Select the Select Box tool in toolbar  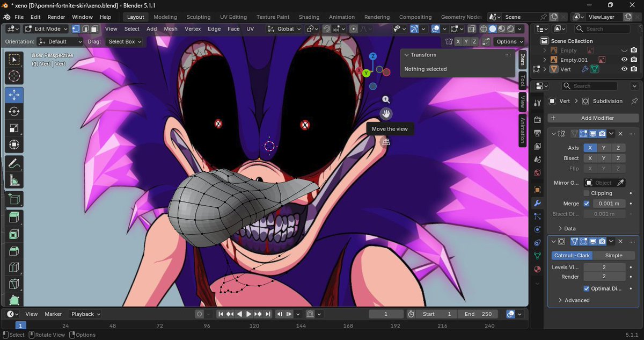pos(14,60)
